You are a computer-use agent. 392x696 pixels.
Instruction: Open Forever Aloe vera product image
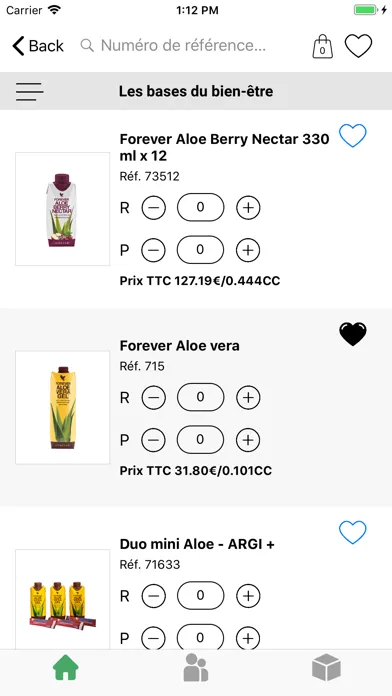(x=63, y=407)
